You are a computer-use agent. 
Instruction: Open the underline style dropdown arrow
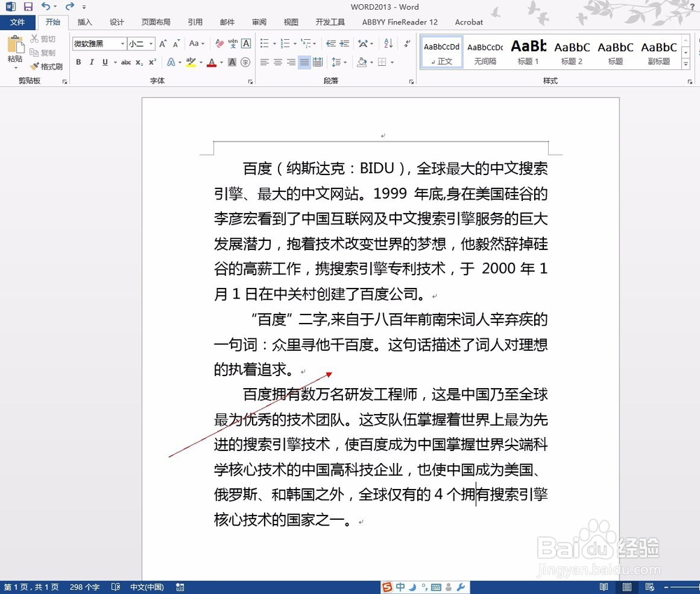pos(115,62)
